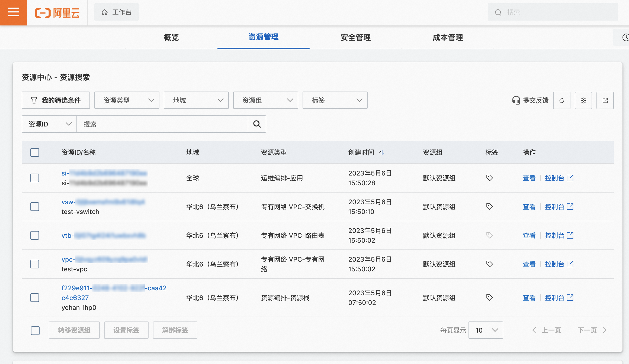Click 控制台 in the test-vswitch row
Viewport: 629px width, 364px height.
coord(554,207)
